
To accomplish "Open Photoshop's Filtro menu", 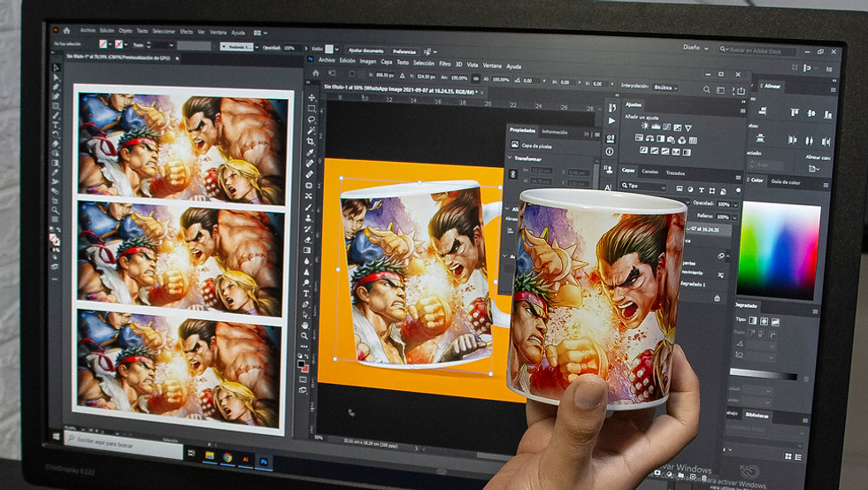I will pyautogui.click(x=444, y=65).
